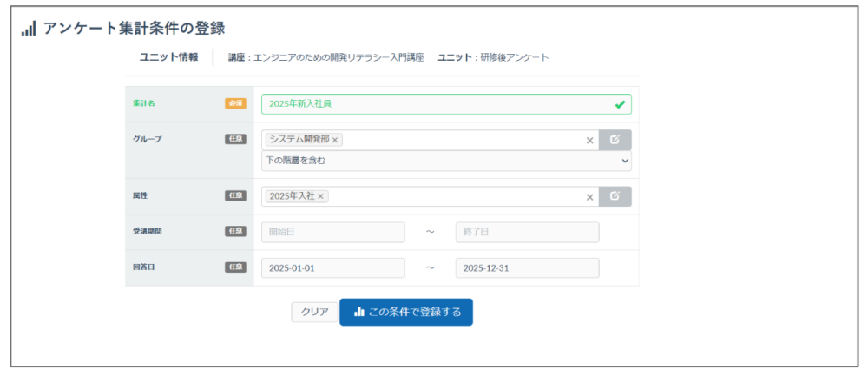Image resolution: width=868 pixels, height=376 pixels.
Task: Click the 受講期間 開始日 date field
Action: (332, 232)
